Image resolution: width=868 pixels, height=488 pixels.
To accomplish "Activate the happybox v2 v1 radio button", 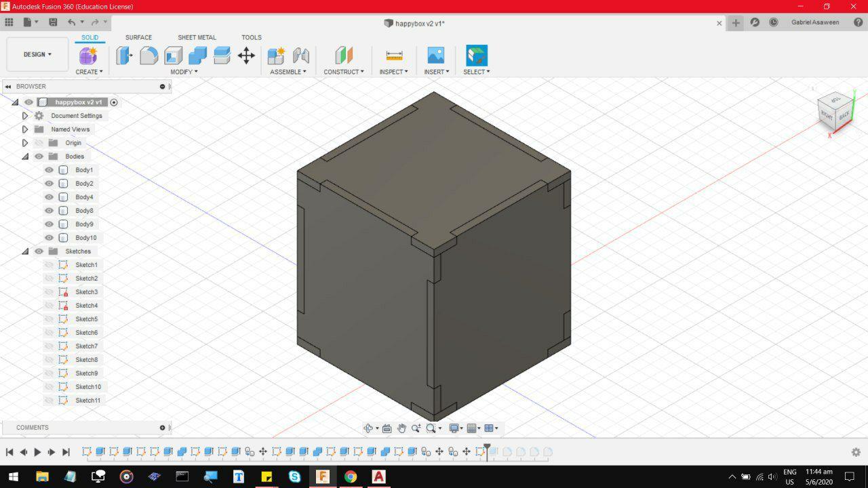I will (114, 102).
